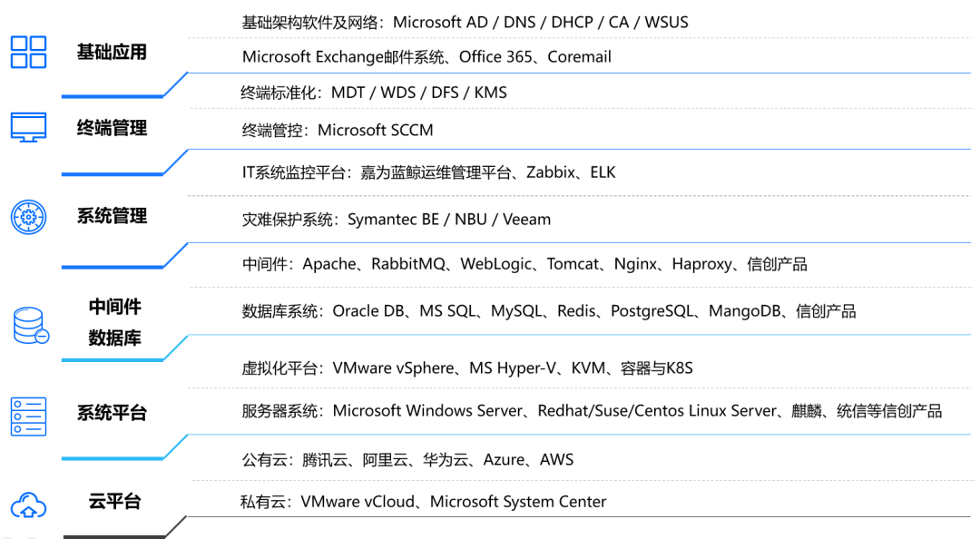The image size is (980, 539).
Task: Select the 数据库 label
Action: tap(115, 338)
